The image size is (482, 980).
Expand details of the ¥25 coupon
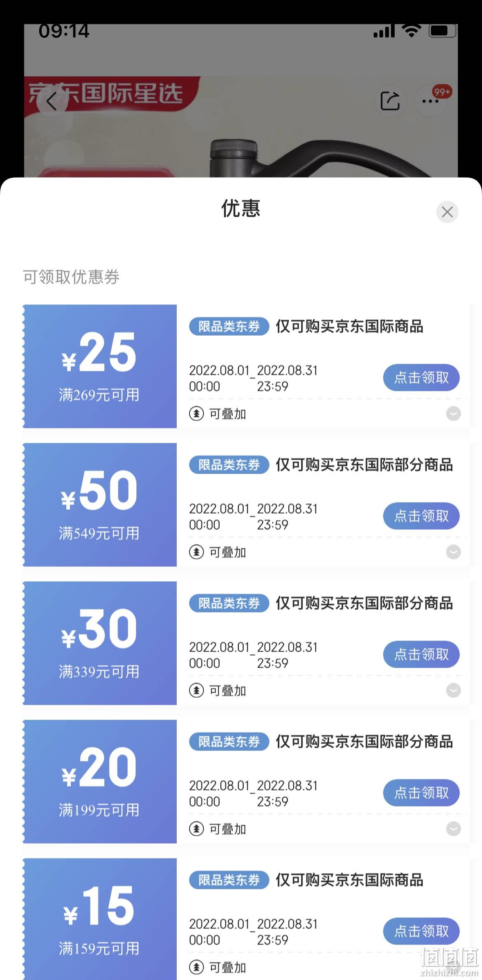pyautogui.click(x=454, y=414)
